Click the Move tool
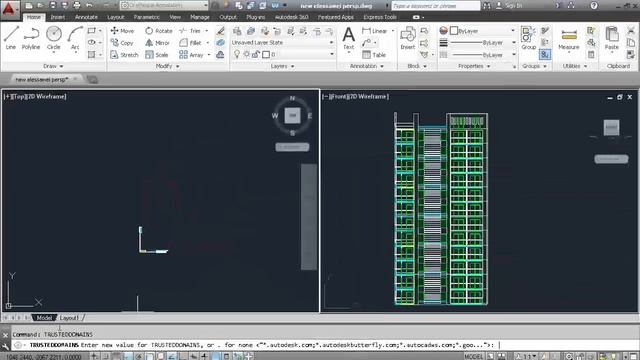Image resolution: width=640 pixels, height=360 pixels. coord(122,31)
